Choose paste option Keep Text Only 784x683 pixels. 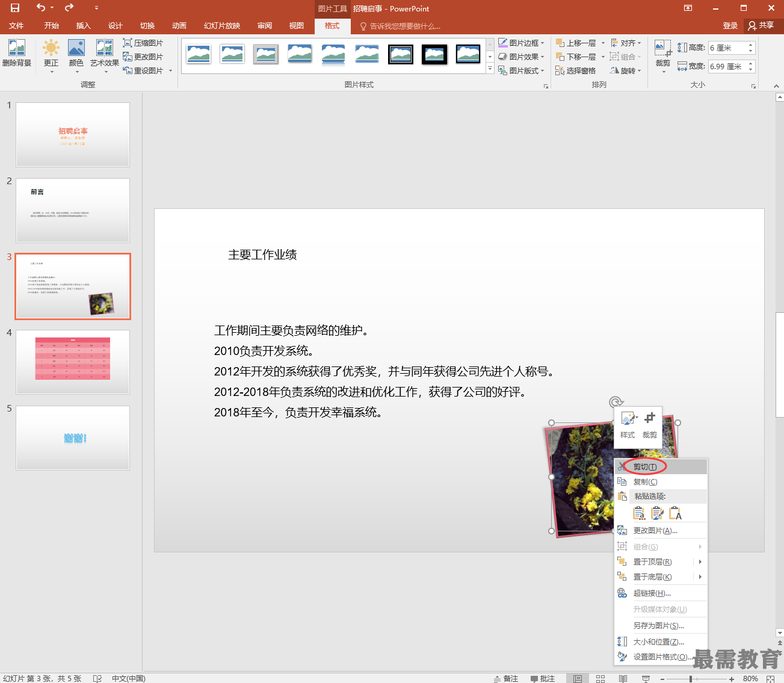[x=675, y=513]
